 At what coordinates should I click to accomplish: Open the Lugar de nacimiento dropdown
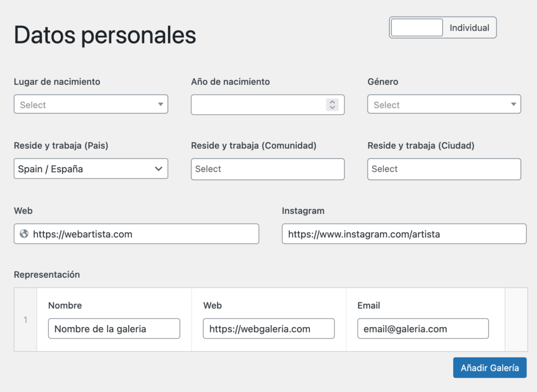point(91,104)
